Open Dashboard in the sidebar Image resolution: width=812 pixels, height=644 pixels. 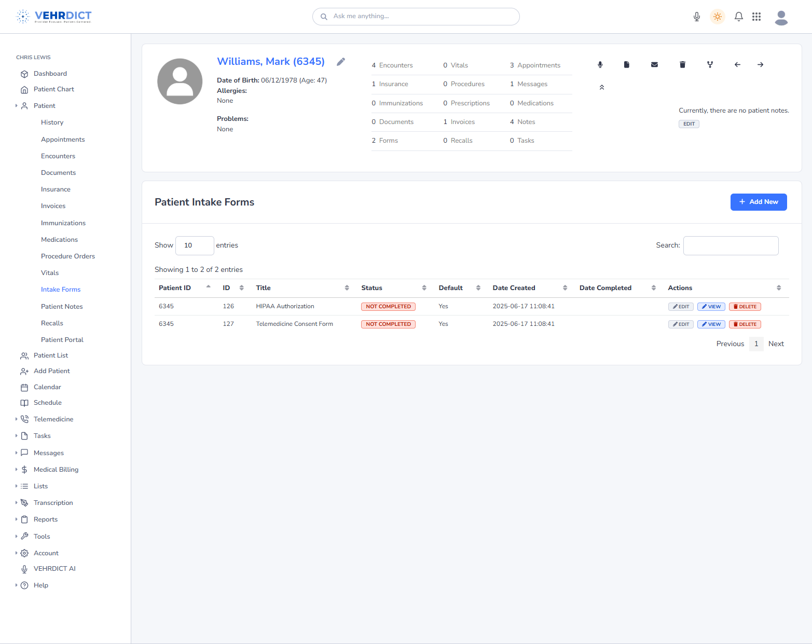50,74
